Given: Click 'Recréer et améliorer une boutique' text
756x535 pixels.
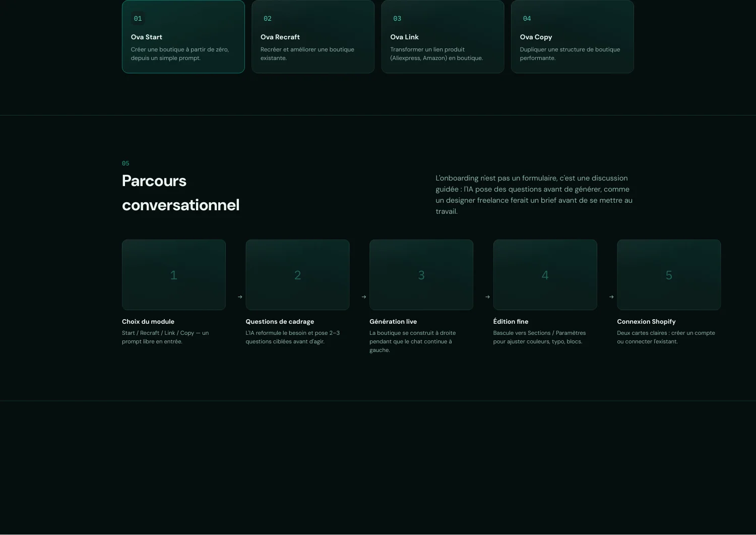Looking at the screenshot, I should pos(307,54).
